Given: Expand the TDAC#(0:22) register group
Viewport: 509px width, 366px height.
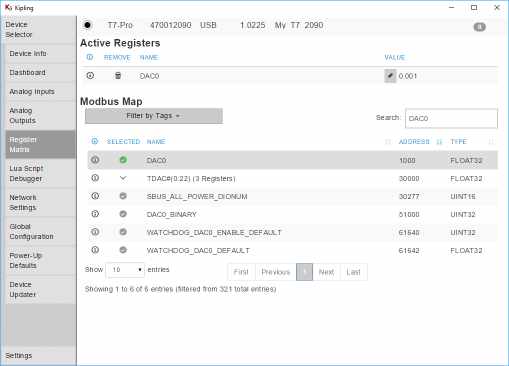Looking at the screenshot, I should (123, 178).
